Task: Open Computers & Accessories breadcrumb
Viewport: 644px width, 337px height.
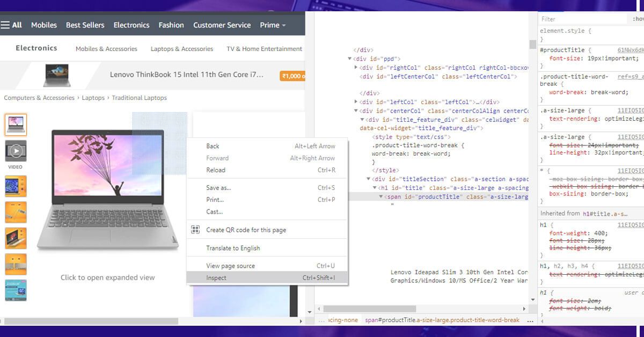Action: (39, 98)
